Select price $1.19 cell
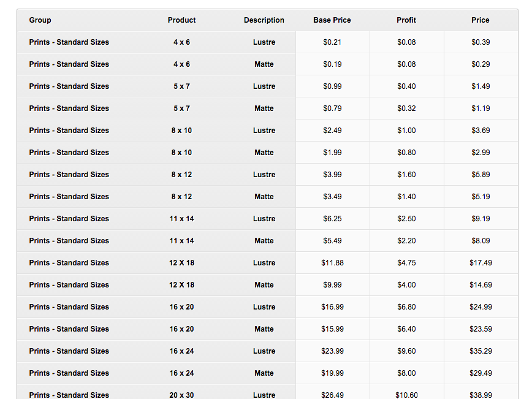The width and height of the screenshot is (532, 399). (481, 108)
